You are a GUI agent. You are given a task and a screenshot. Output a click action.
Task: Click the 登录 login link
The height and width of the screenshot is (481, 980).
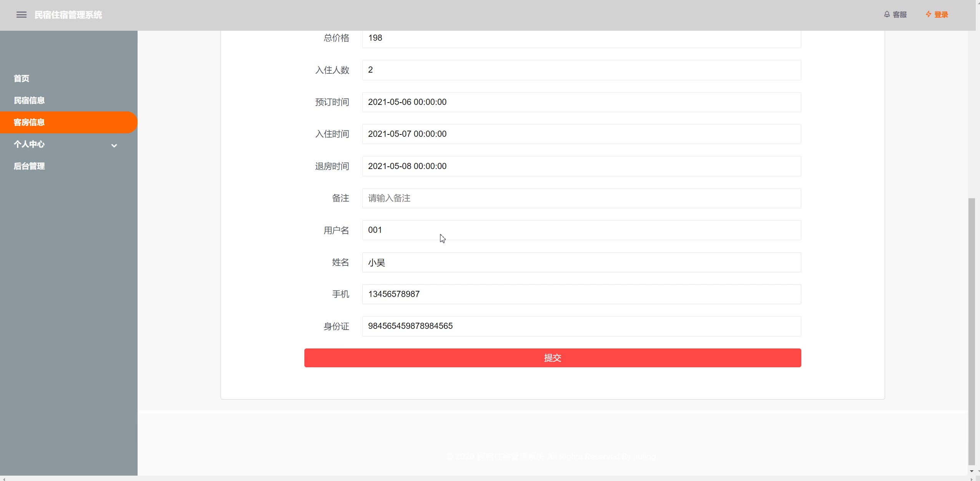(x=941, y=15)
